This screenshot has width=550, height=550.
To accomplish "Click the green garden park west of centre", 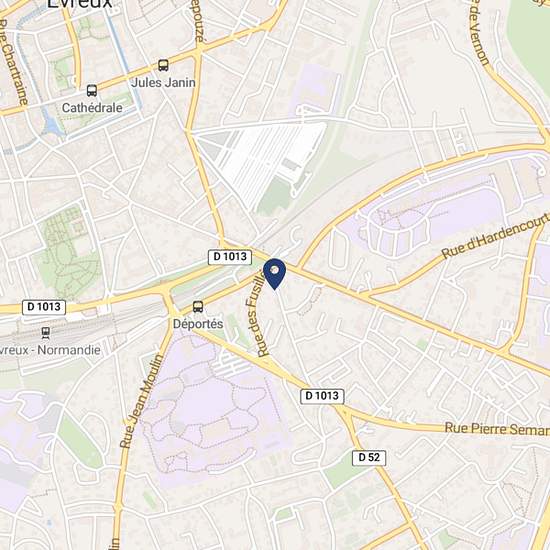I will click(69, 253).
